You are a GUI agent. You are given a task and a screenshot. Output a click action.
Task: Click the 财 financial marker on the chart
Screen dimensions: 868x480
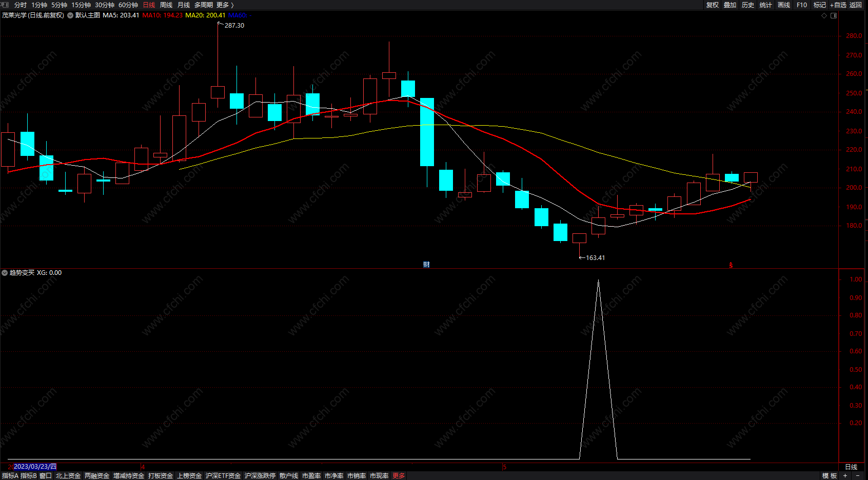(x=426, y=264)
